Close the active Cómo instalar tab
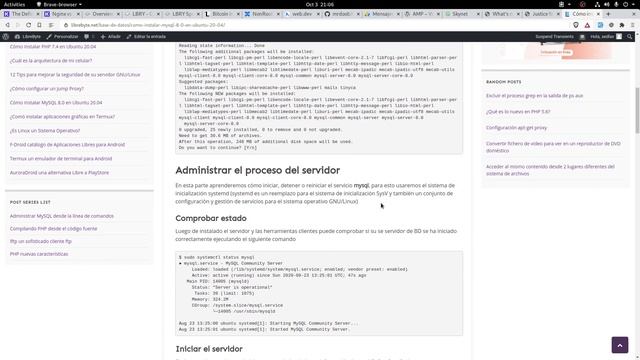The width and height of the screenshot is (640, 360). click(x=598, y=14)
